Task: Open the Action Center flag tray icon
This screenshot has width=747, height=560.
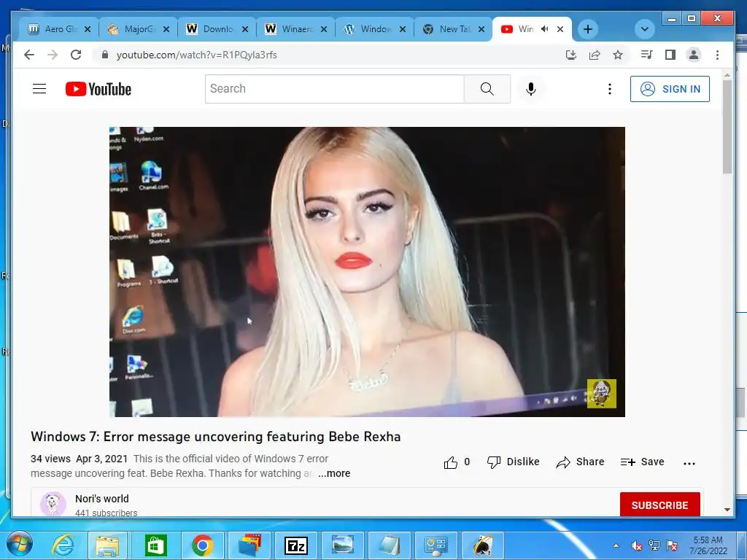Action: click(x=672, y=545)
